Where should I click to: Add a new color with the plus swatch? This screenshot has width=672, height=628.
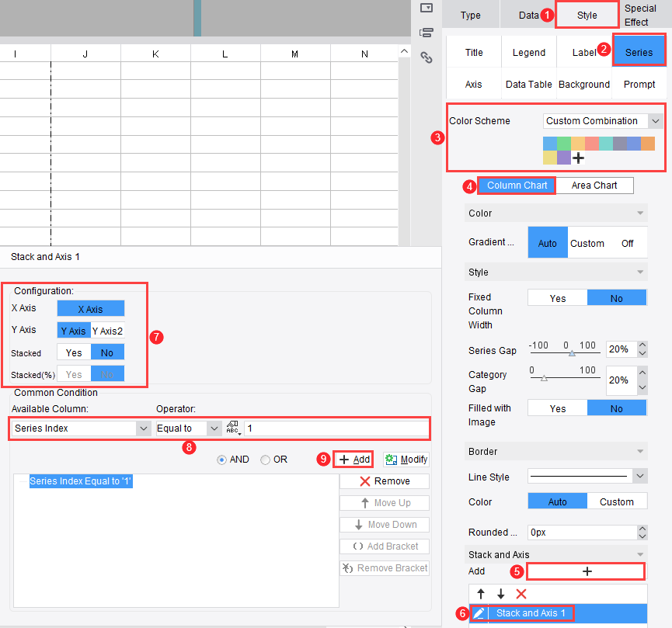tap(578, 158)
